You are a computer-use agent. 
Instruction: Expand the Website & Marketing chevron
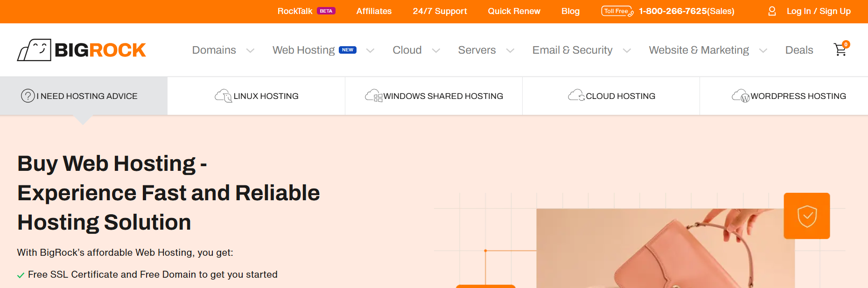tap(763, 50)
